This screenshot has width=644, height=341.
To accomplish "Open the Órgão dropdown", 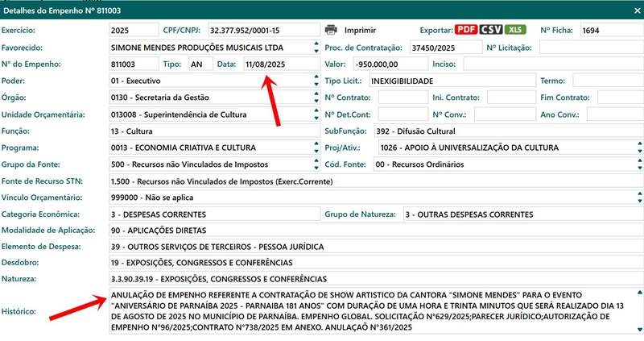I will (315, 98).
